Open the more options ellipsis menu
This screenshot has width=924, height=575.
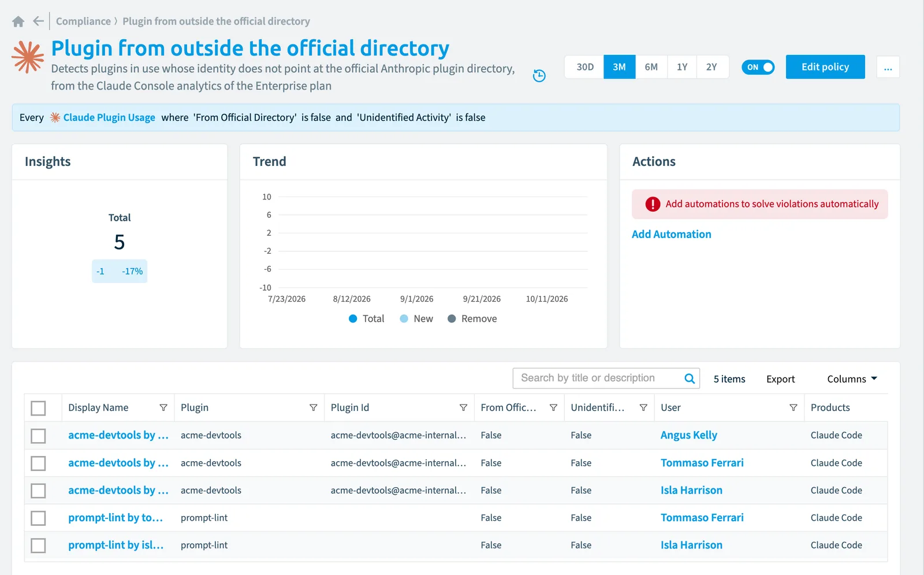pyautogui.click(x=888, y=67)
